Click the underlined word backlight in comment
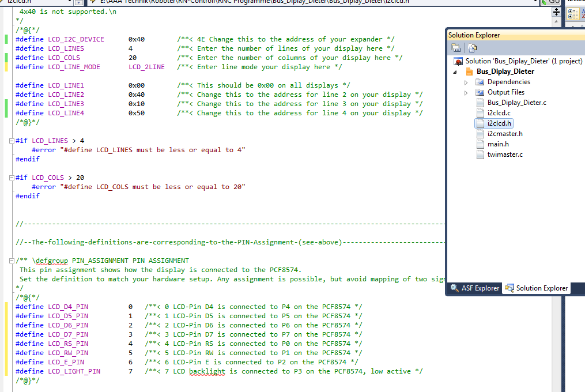Image resolution: width=585 pixels, height=392 pixels. [x=207, y=371]
